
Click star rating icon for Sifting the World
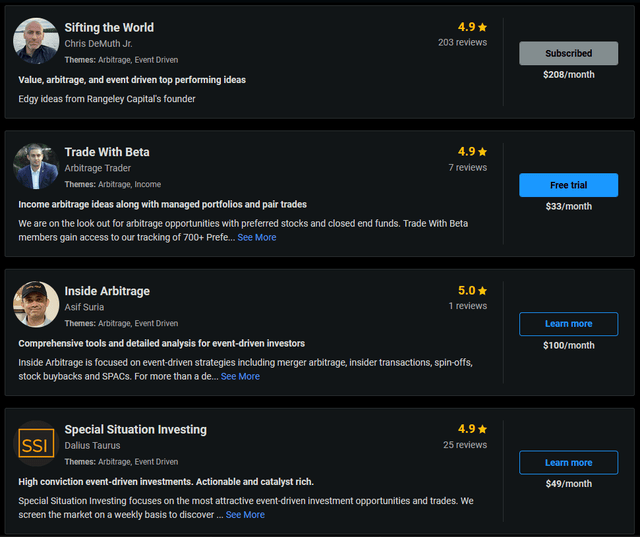click(x=483, y=27)
